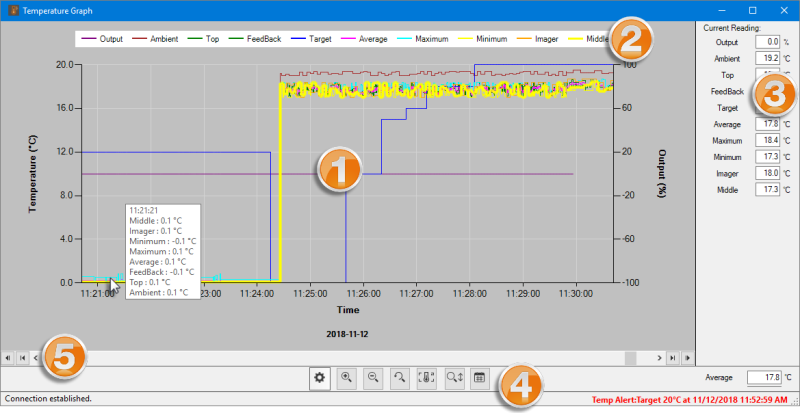Reset zoom with the undo magnifier icon
This screenshot has height=413, width=800.
(400, 378)
